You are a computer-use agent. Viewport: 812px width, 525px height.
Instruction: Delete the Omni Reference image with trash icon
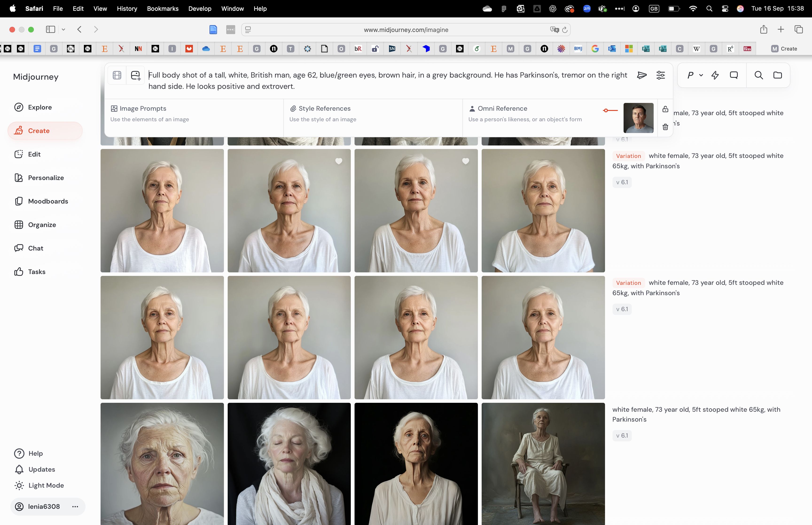[x=665, y=127]
